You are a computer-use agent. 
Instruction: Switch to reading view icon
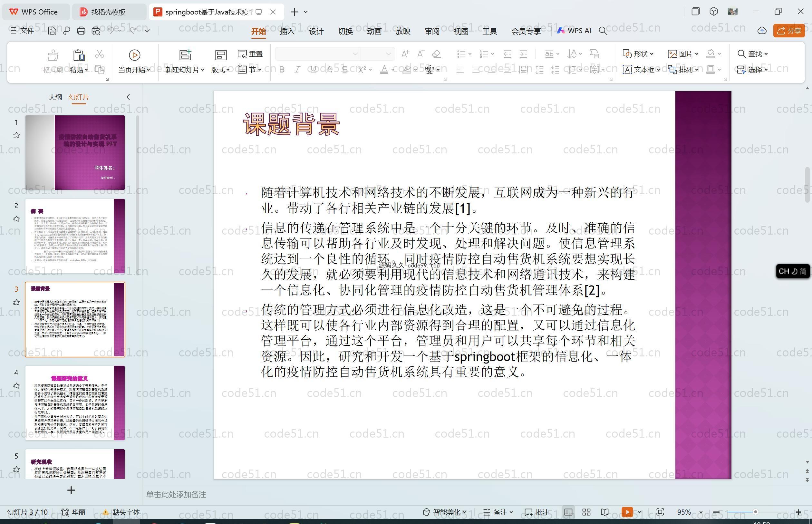[x=604, y=512]
